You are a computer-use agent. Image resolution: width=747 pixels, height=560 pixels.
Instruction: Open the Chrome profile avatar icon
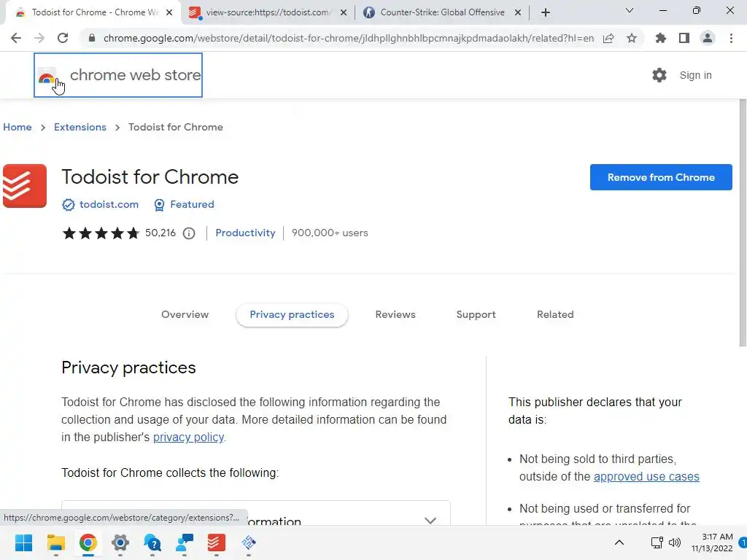point(708,38)
